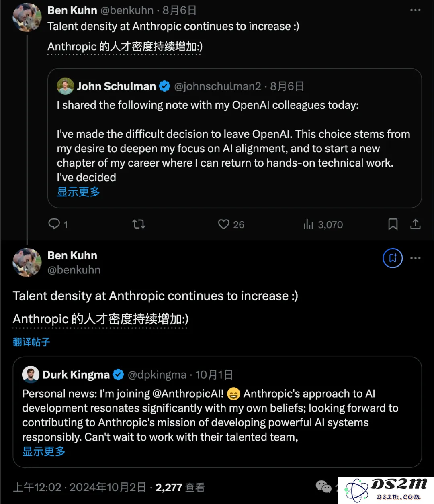
Task: Open three-dot menu on main tweet
Action: click(415, 258)
